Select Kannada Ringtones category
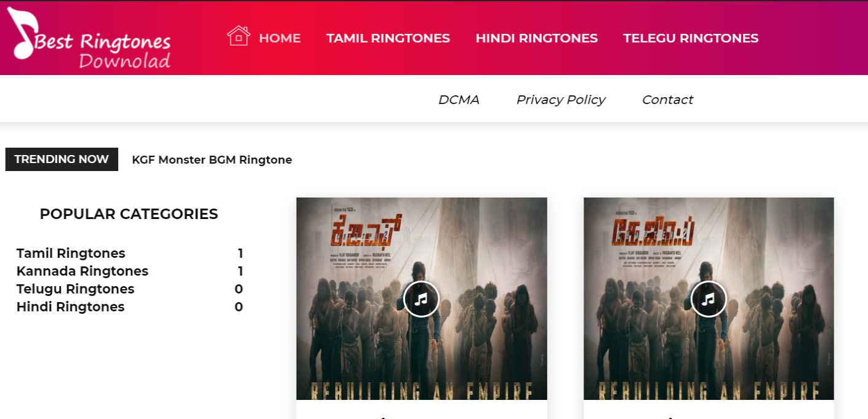The width and height of the screenshot is (868, 419). point(82,271)
